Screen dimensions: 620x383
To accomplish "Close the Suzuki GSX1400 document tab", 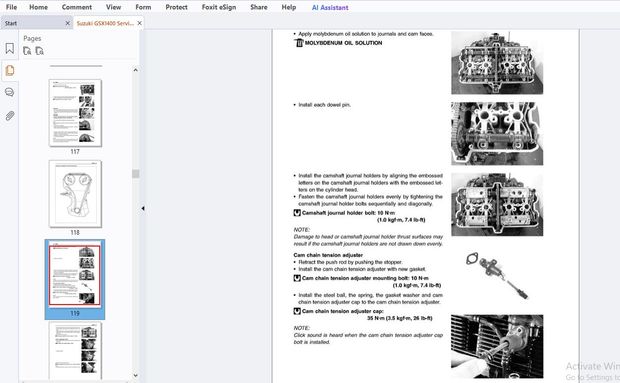I will click(x=140, y=23).
